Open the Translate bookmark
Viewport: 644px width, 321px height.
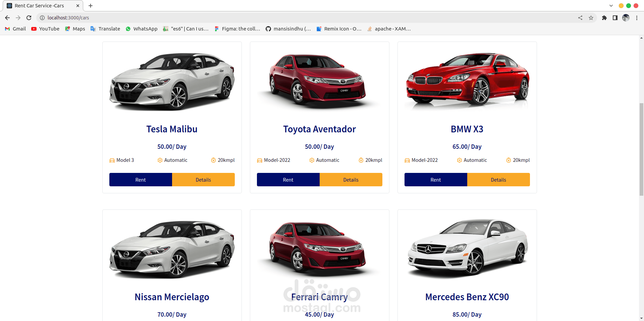[105, 29]
